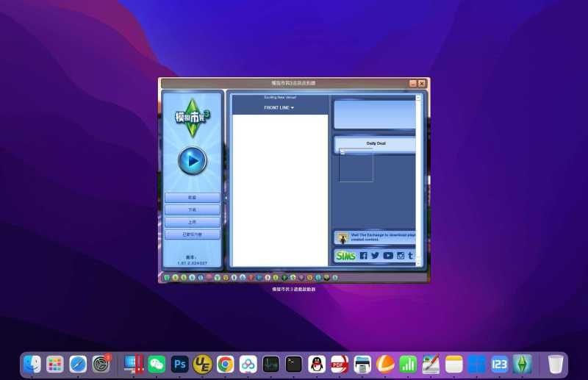This screenshot has height=380, width=588.
Task: Open the broken Daily Deal image thumbnail
Action: tap(356, 165)
